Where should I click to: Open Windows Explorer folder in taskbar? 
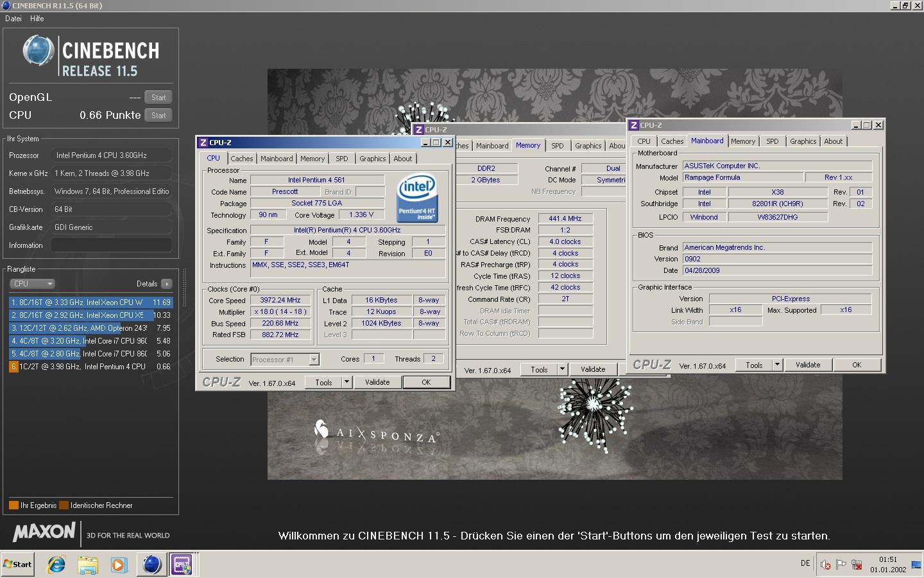(x=88, y=565)
